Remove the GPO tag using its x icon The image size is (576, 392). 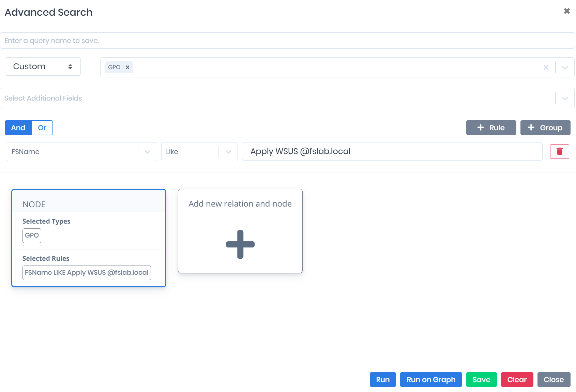(x=128, y=67)
